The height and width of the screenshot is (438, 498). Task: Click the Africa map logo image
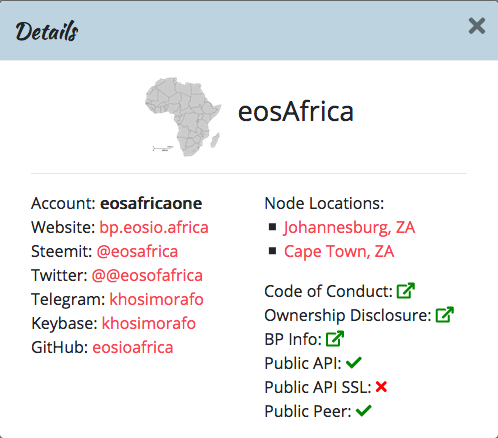click(x=183, y=116)
